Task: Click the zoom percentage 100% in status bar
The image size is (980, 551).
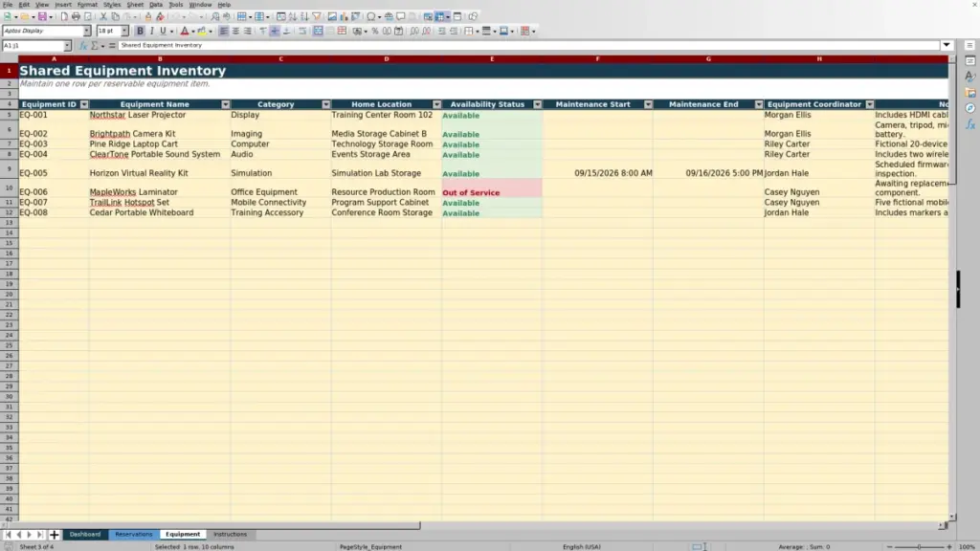Action: (967, 547)
